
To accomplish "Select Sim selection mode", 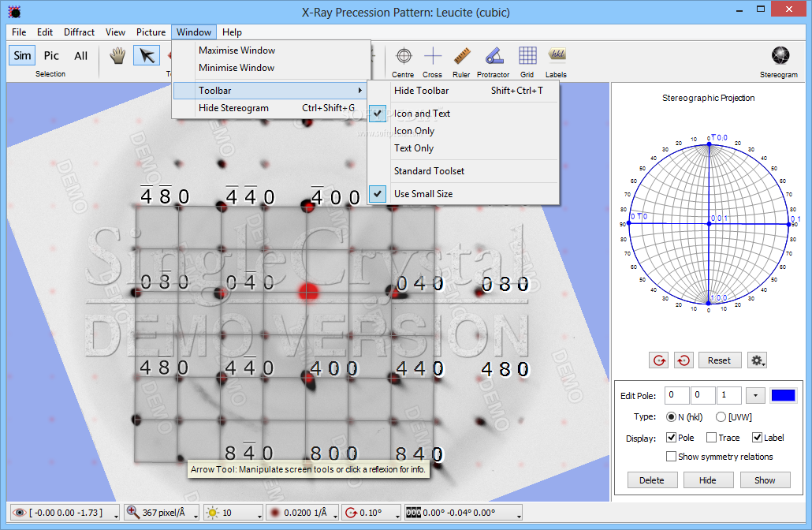I will [22, 55].
